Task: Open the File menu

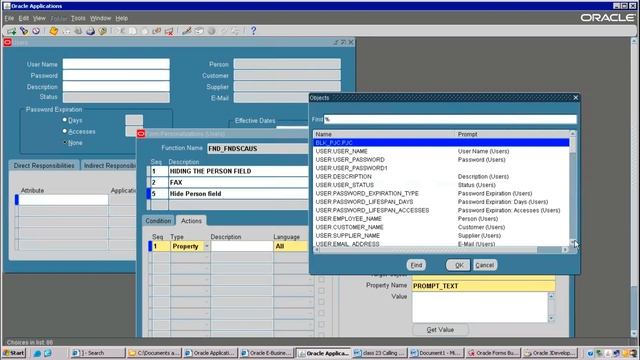Action: 9,18
